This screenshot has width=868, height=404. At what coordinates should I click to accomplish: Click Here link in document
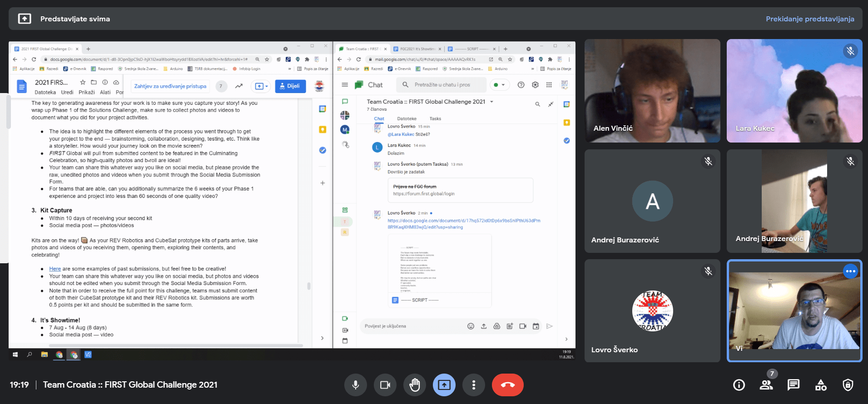[55, 269]
